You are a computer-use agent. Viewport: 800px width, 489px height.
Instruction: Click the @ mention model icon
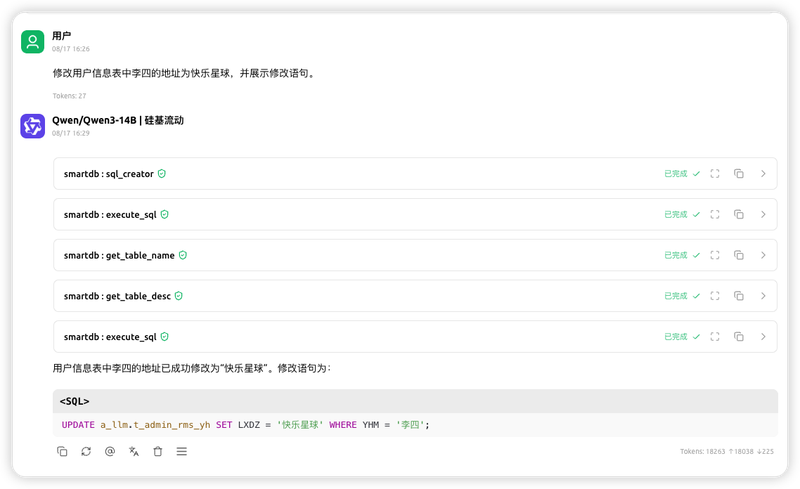click(110, 451)
